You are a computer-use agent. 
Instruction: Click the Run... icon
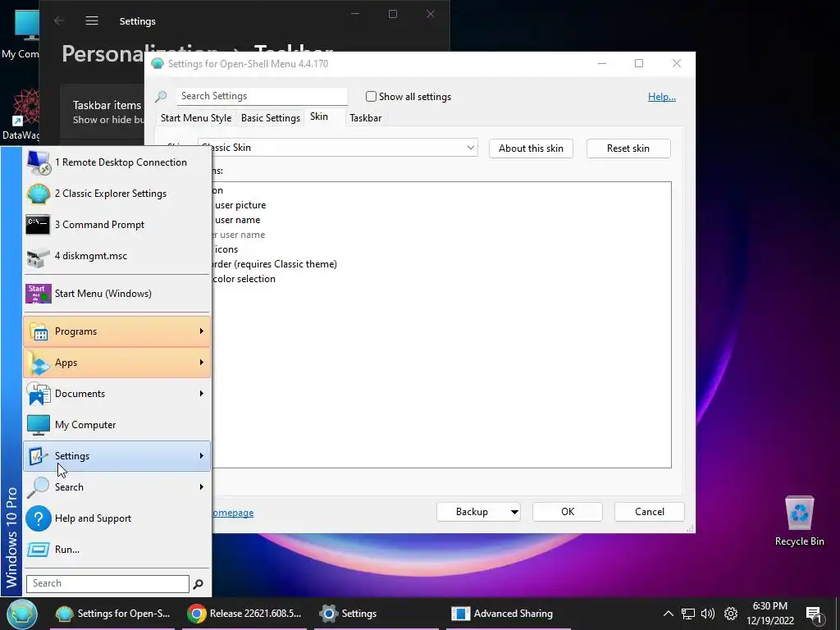pyautogui.click(x=39, y=549)
